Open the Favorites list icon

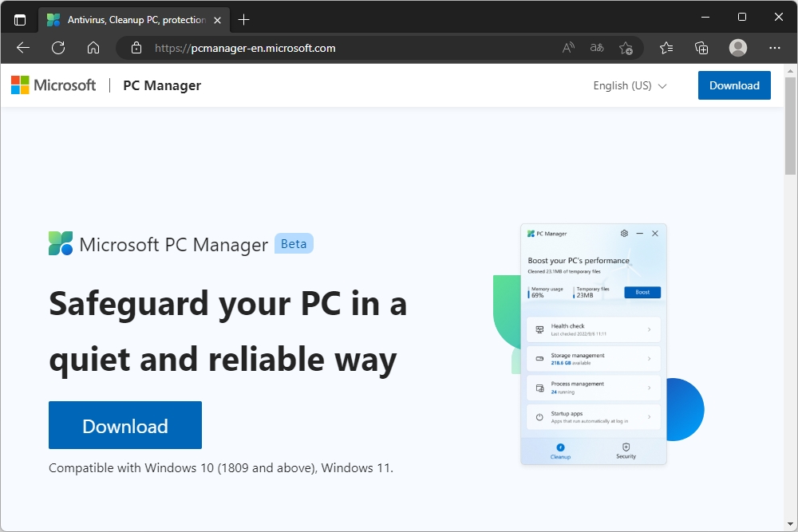point(666,48)
